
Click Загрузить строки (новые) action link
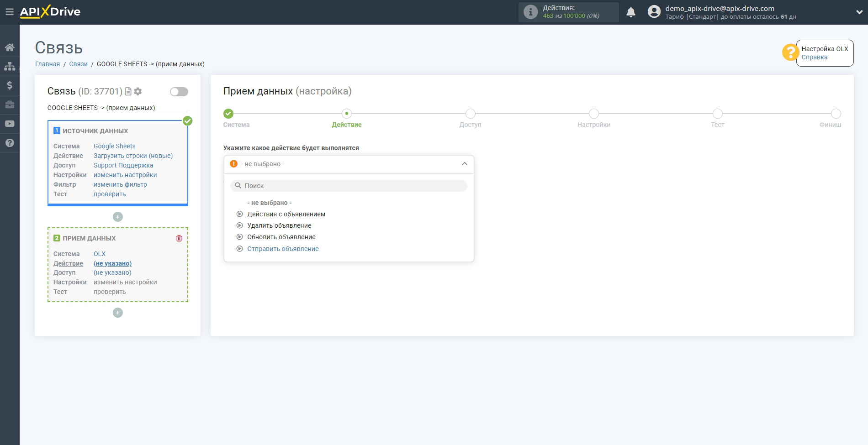point(133,156)
